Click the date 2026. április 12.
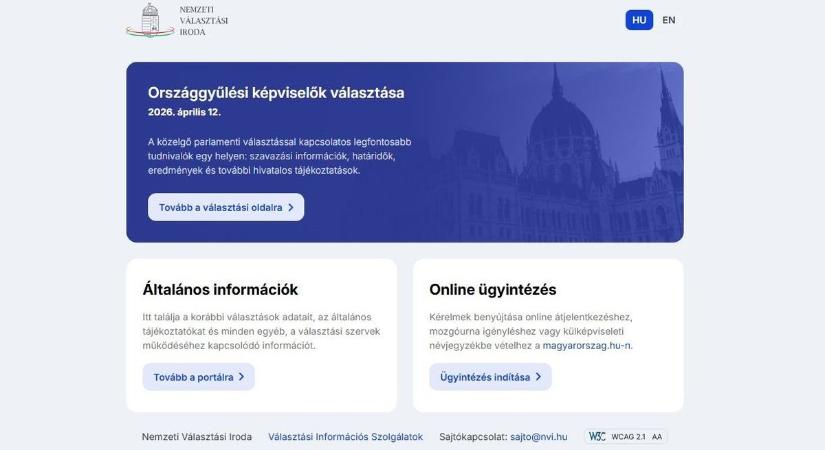 [184, 112]
